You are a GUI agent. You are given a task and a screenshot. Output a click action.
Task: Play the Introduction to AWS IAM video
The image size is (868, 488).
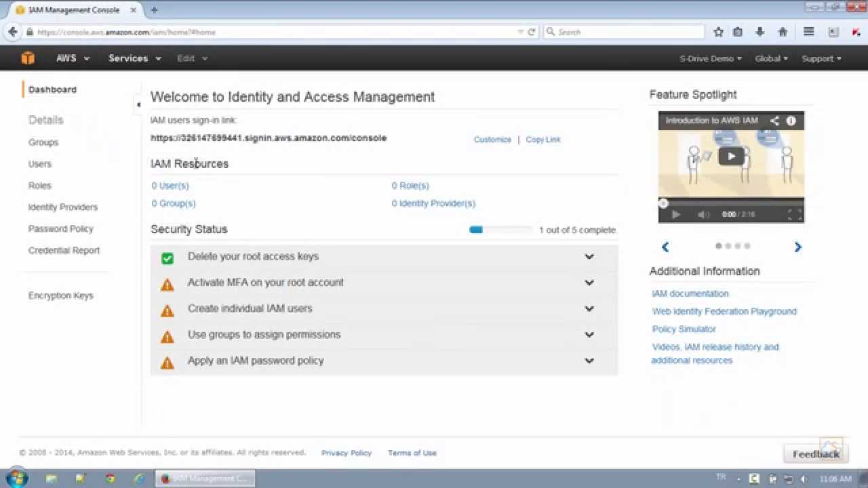click(731, 156)
